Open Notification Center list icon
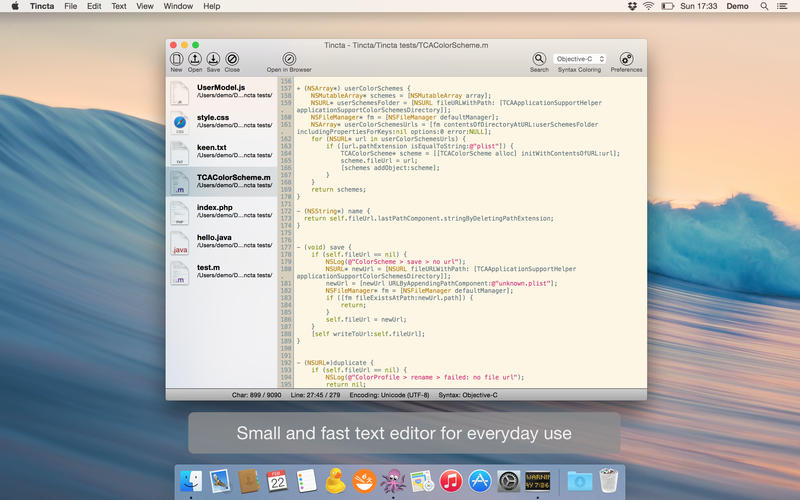Viewport: 800px width, 500px height. coord(782,6)
